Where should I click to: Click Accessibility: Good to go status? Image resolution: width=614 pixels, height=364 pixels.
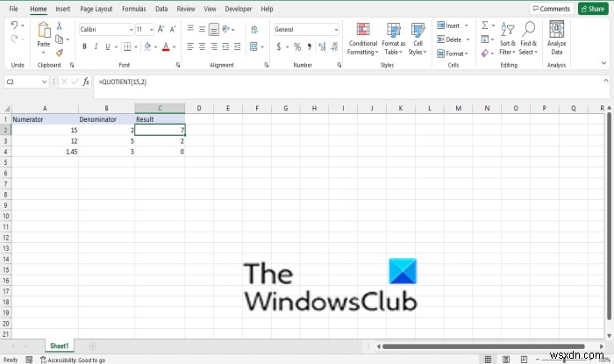pos(73,360)
